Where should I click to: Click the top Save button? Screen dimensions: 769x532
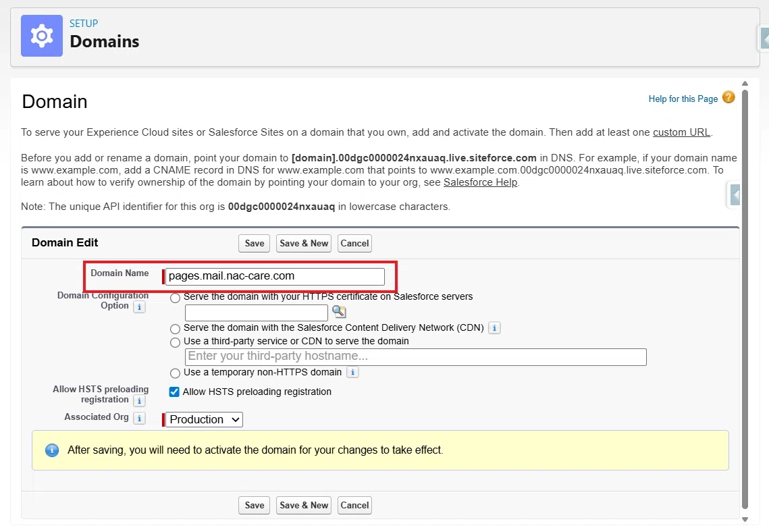(x=254, y=244)
